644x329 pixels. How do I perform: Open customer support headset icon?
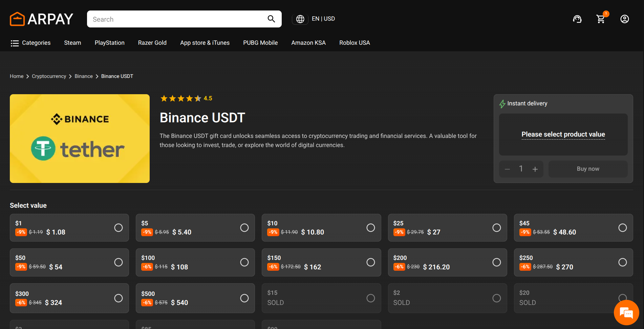click(x=577, y=19)
